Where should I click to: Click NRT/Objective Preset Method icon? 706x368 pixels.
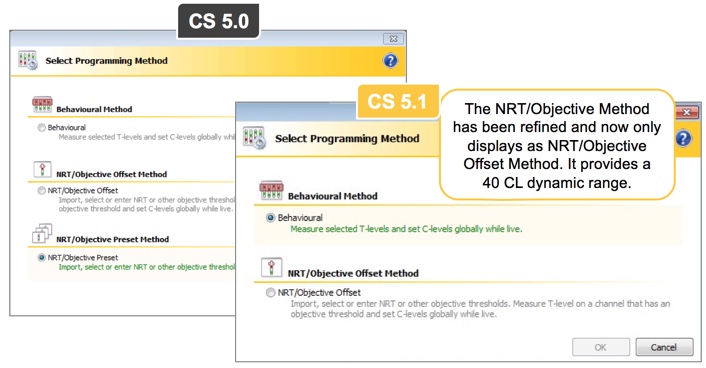pos(42,233)
